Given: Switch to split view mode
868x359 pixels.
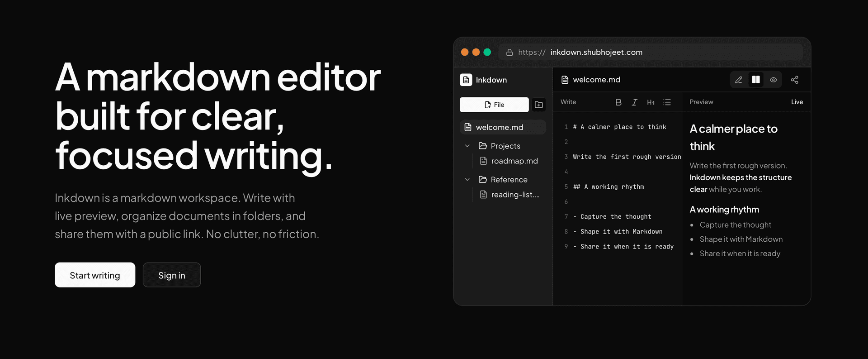Looking at the screenshot, I should pyautogui.click(x=756, y=80).
